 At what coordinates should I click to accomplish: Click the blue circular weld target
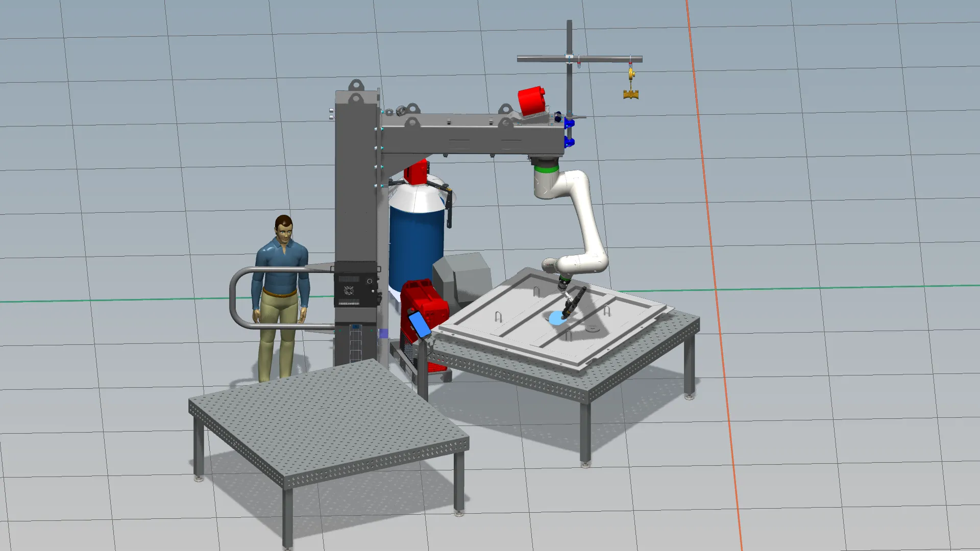point(555,319)
